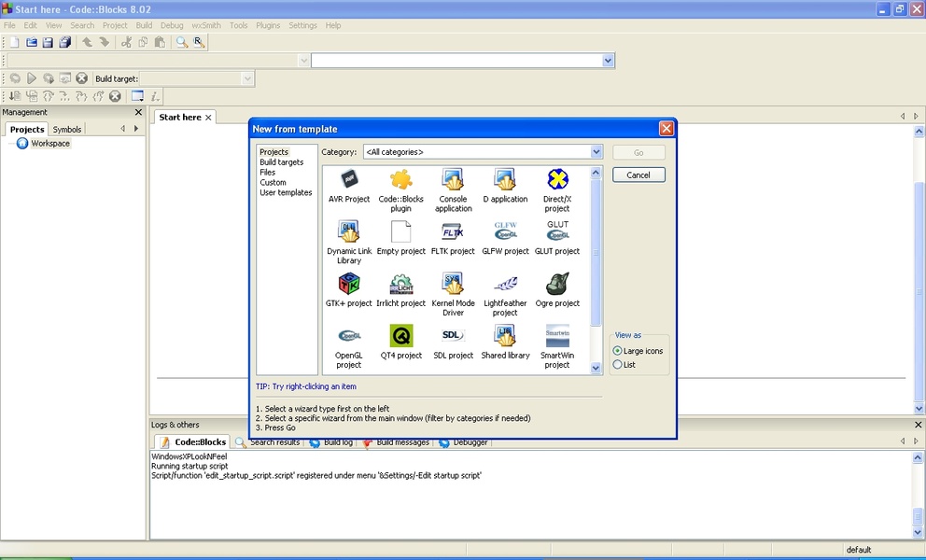The image size is (926, 560).
Task: Switch to the Symbols tab
Action: (x=67, y=130)
